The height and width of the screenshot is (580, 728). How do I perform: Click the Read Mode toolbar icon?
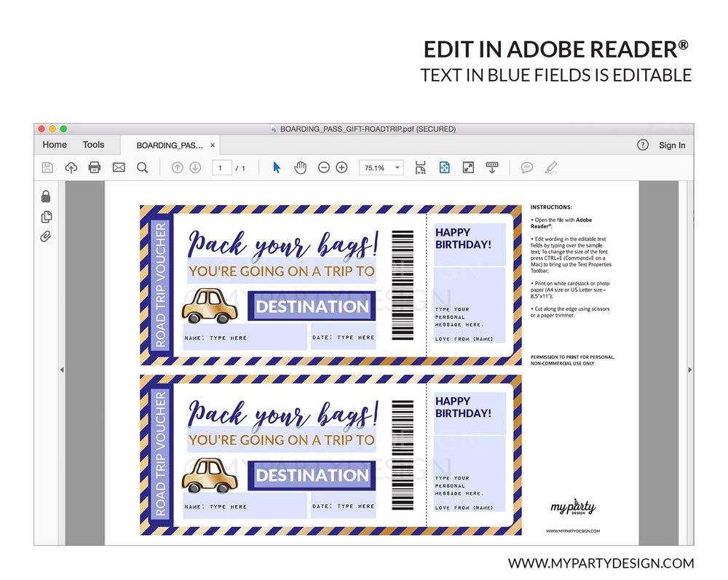pyautogui.click(x=492, y=167)
